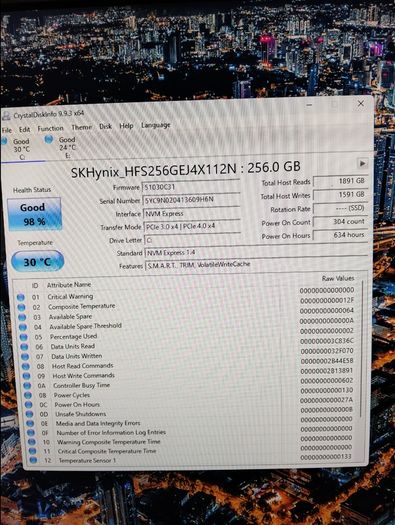This screenshot has width=395, height=525.
Task: Click the status circle for Critical Composite Temperature Time
Action: [32, 451]
